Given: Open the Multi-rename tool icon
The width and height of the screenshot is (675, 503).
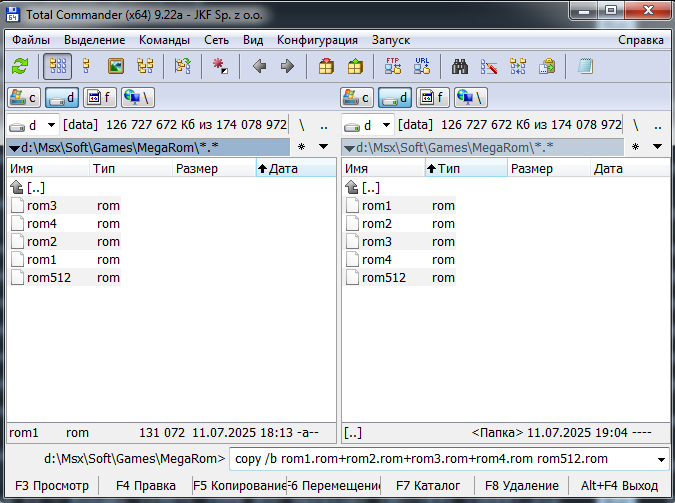Looking at the screenshot, I should tap(489, 66).
